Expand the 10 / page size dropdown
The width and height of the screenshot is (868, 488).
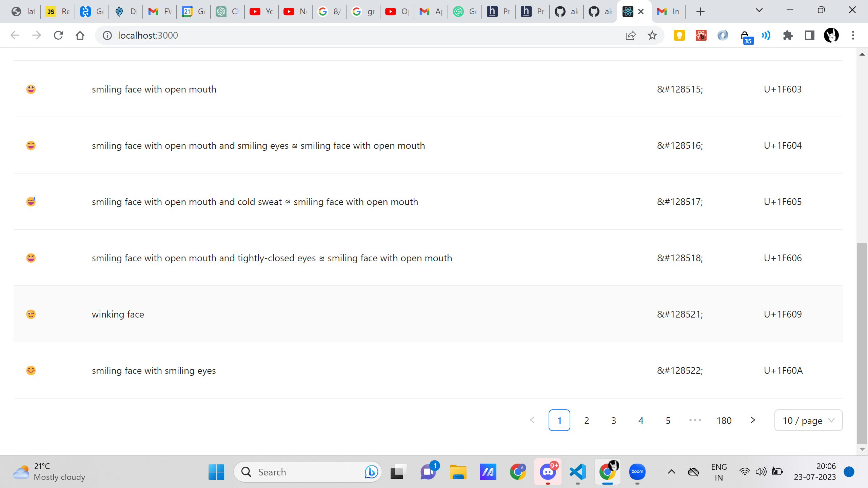[808, 421]
